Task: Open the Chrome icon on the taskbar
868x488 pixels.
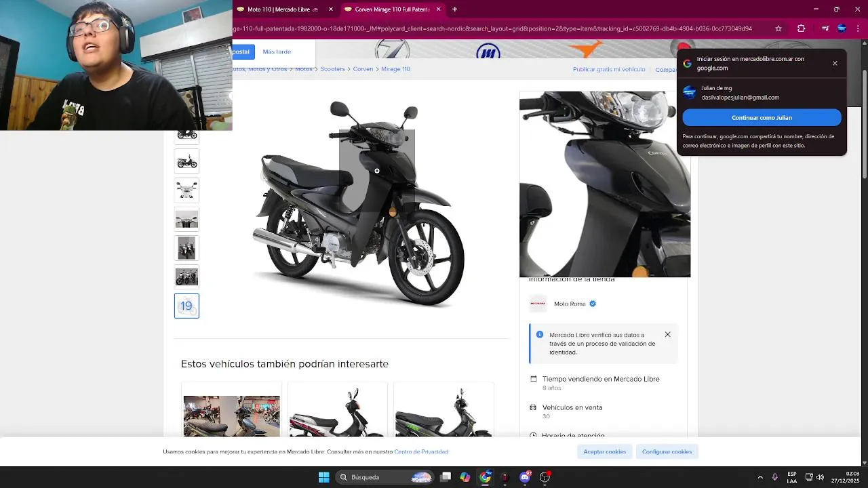Action: click(485, 477)
